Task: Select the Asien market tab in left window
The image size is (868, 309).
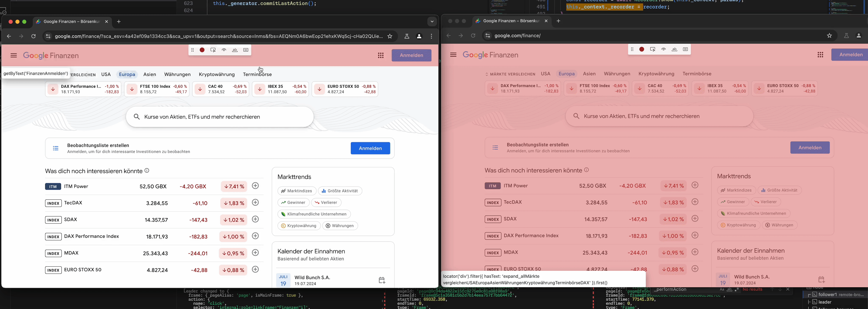Action: click(150, 74)
